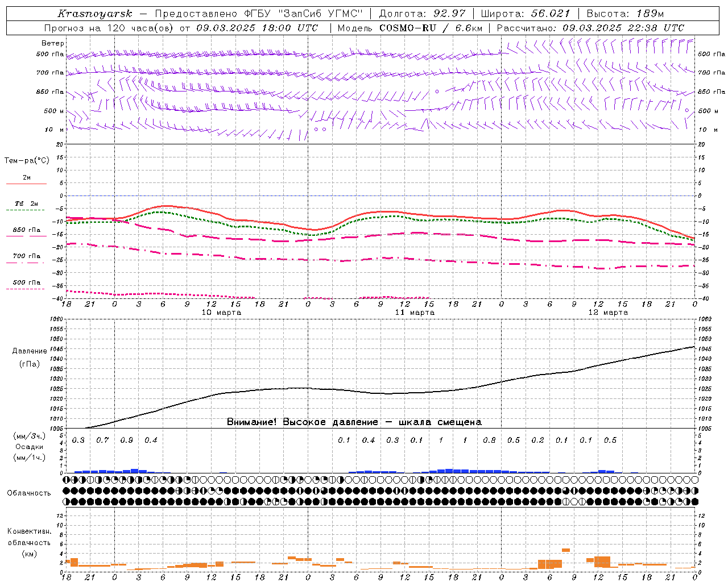Click the Ветер wind panel label
Image resolution: width=728 pixels, height=582 pixels.
53,43
